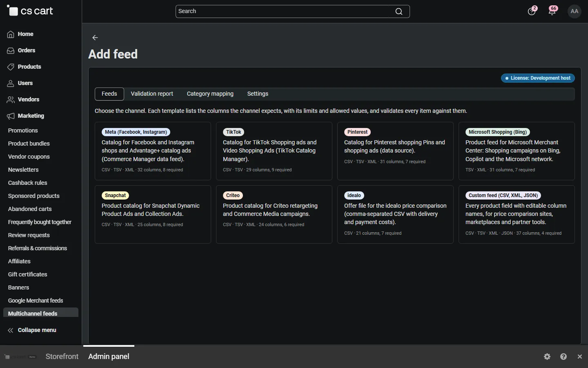
Task: Open Abandoned carts in the sidebar
Action: click(x=30, y=209)
